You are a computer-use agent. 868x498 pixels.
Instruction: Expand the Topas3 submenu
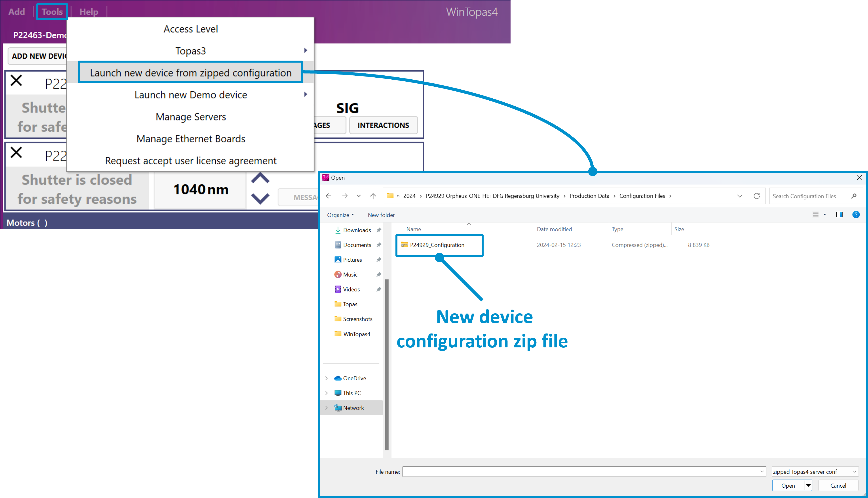[x=191, y=51]
